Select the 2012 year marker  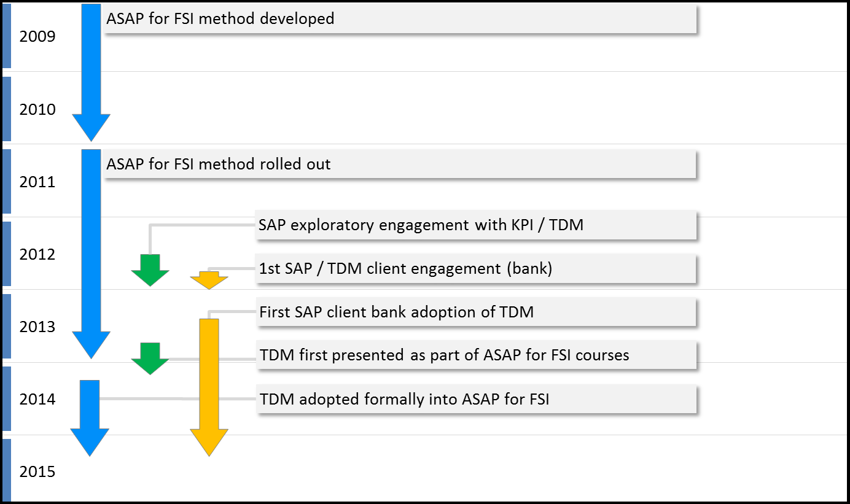tap(37, 255)
